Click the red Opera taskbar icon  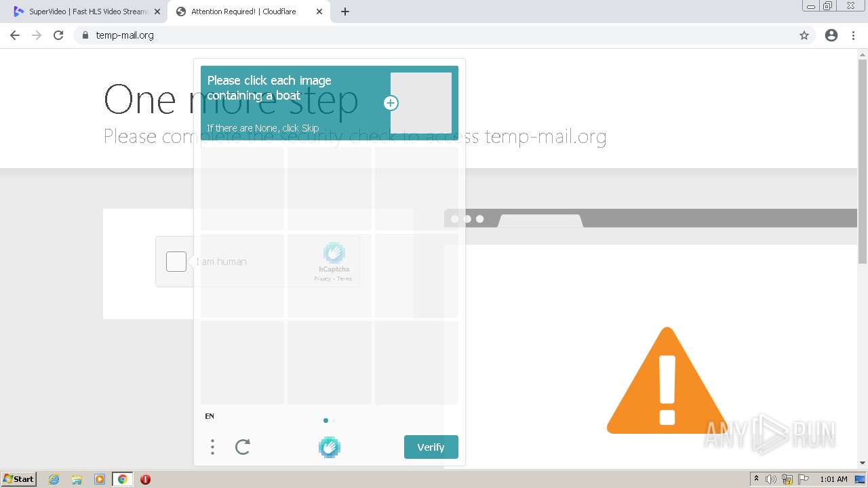tap(145, 479)
